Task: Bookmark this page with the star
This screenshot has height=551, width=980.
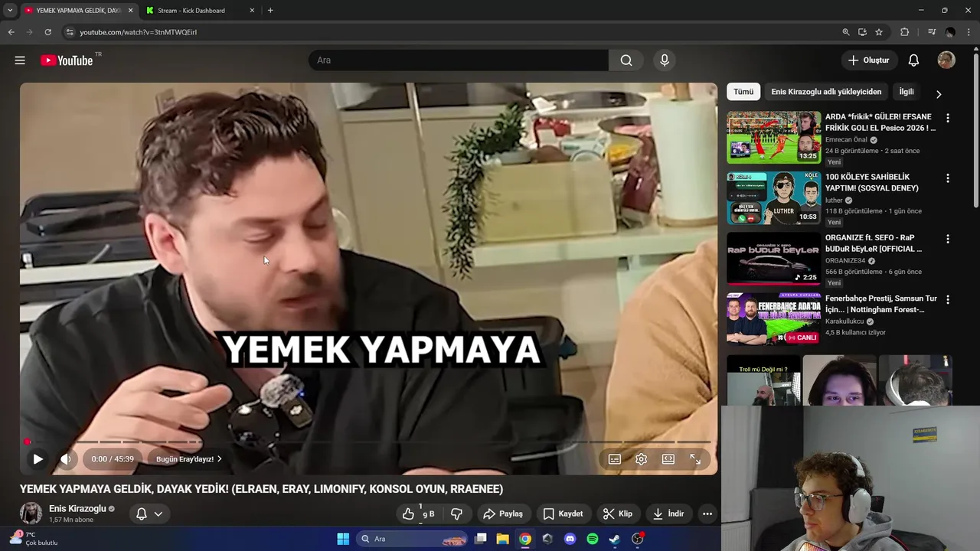Action: 879,32
